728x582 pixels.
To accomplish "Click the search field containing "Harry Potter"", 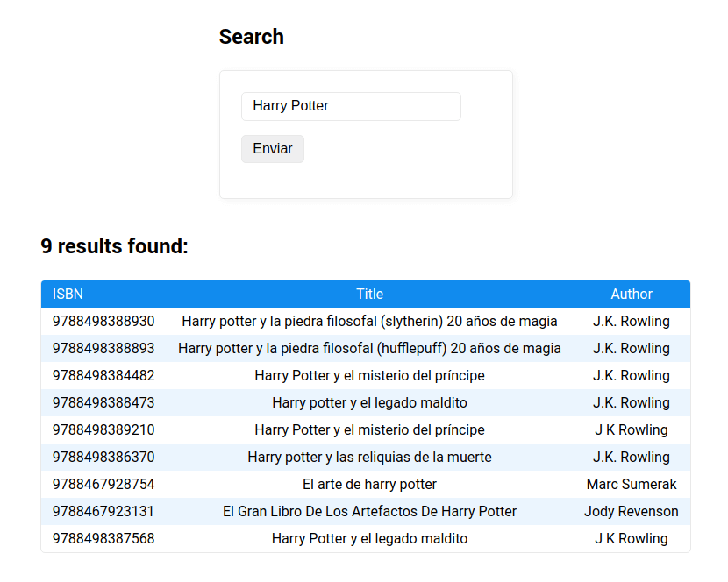I will pyautogui.click(x=351, y=106).
